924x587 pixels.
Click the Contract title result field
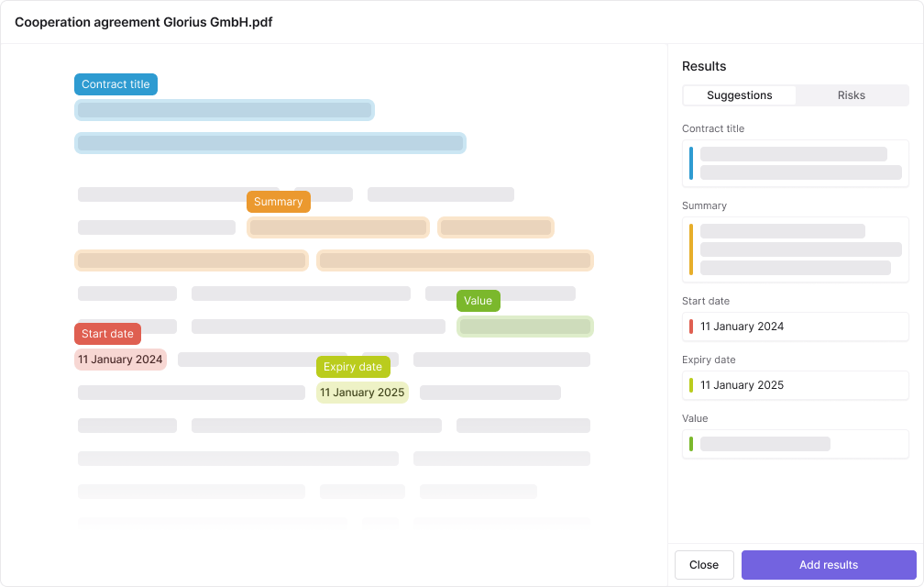796,163
